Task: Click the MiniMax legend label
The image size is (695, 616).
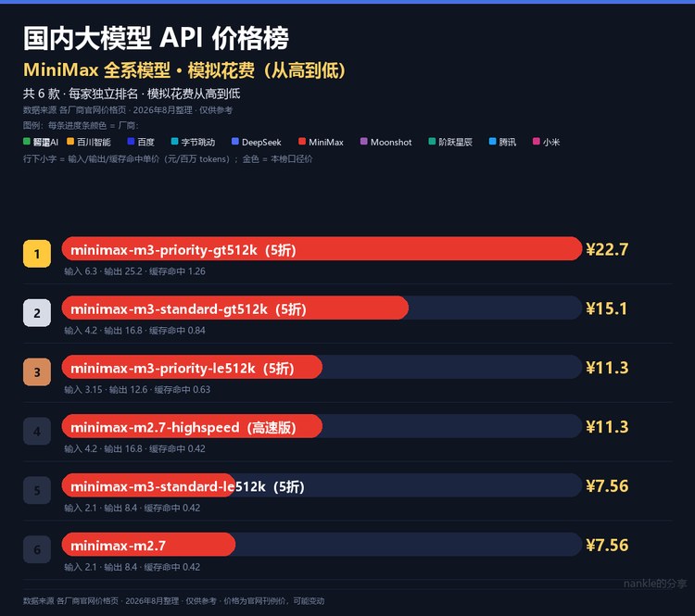Action: [326, 143]
